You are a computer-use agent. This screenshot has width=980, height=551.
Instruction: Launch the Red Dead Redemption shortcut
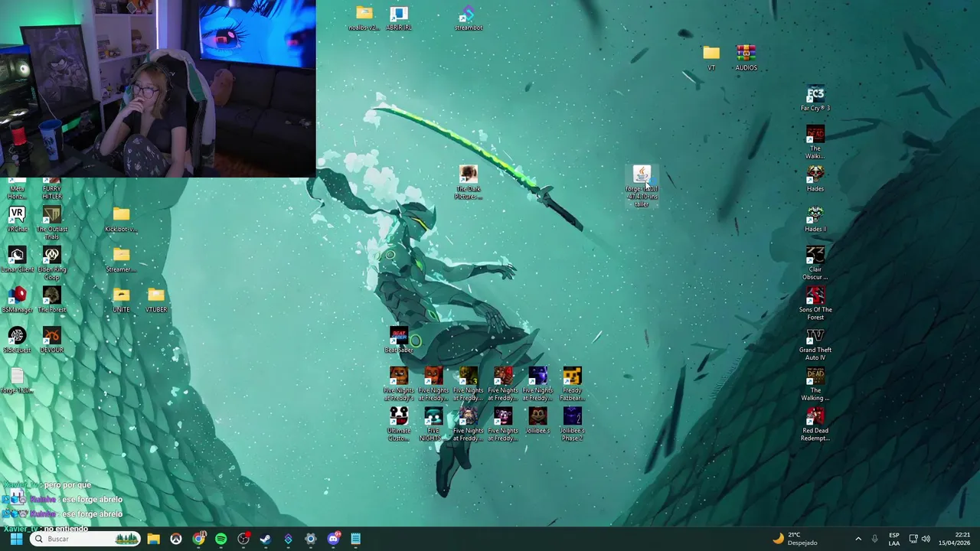tap(815, 424)
